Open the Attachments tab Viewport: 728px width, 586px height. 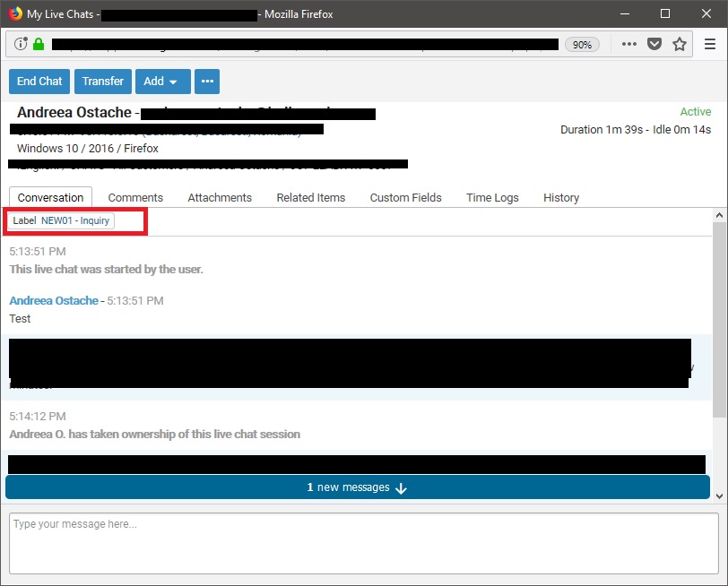click(220, 197)
